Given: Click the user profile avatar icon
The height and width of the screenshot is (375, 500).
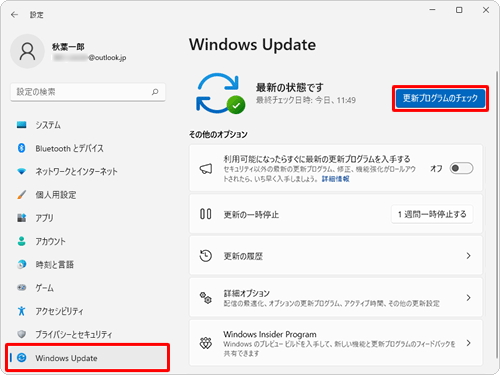Looking at the screenshot, I should click(x=27, y=51).
